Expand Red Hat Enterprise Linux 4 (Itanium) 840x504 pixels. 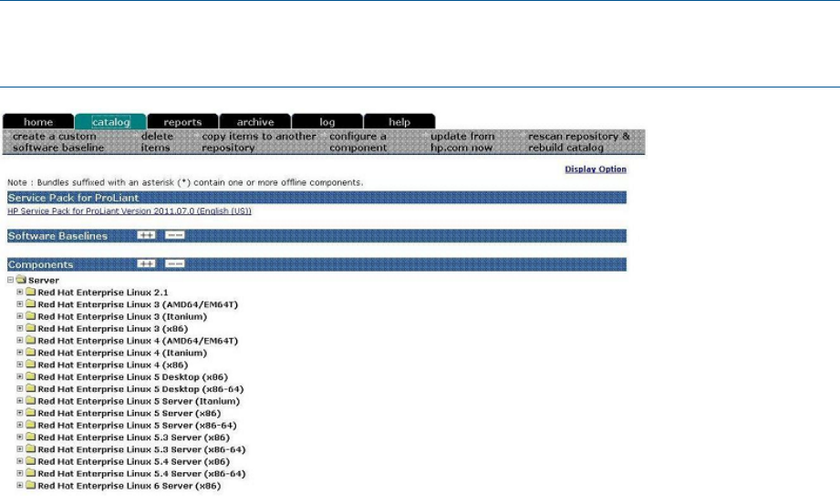tap(20, 353)
